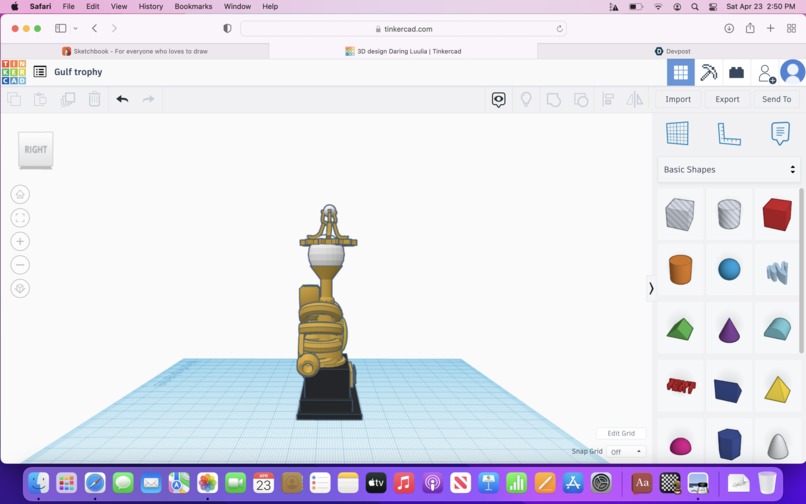Screen dimensions: 806x504
Task: Invite a collaborator with add-person icon
Action: (x=766, y=73)
